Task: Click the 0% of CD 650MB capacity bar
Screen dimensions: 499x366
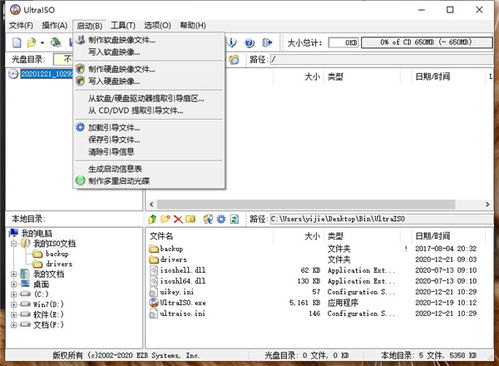Action: [x=426, y=42]
